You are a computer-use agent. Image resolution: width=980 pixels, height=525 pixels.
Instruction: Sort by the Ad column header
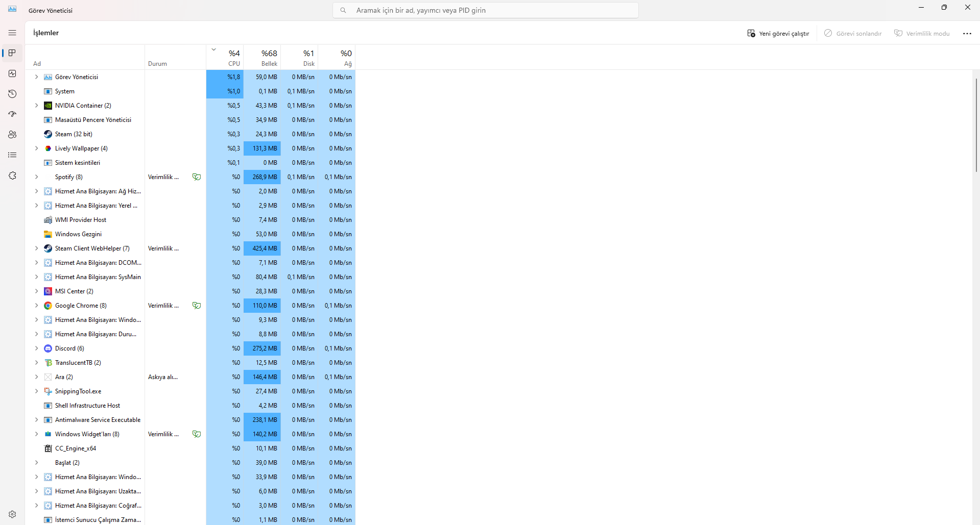pyautogui.click(x=85, y=57)
